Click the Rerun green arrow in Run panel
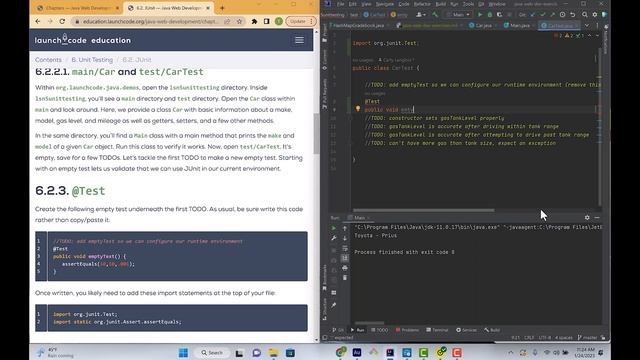The image size is (640, 360). [x=333, y=228]
